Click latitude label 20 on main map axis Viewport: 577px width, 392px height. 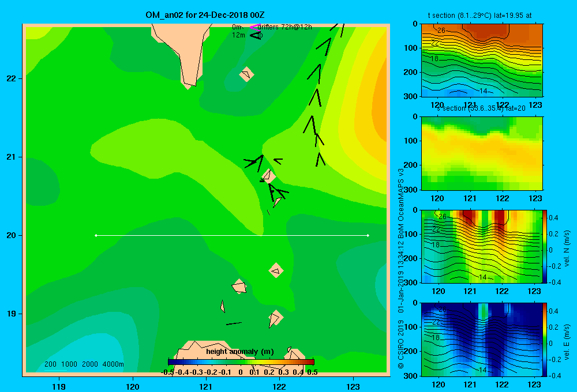(12, 235)
